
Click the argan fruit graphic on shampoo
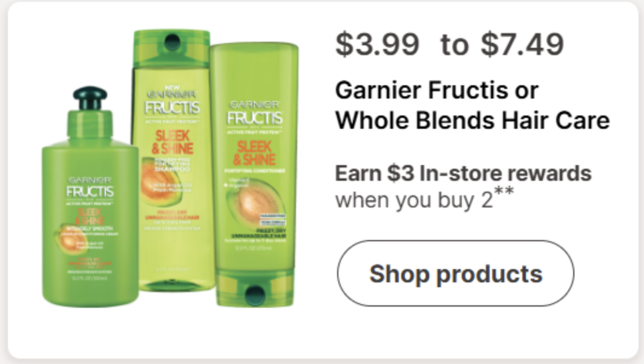160,181
